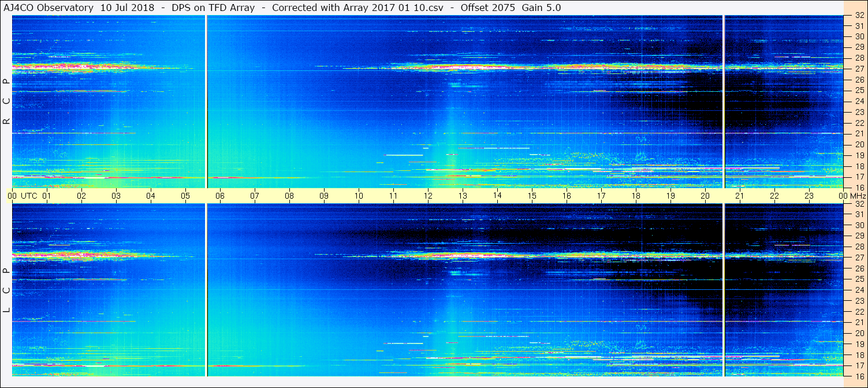Image resolution: width=868 pixels, height=388 pixels.
Task: Select the 03 hour tick label
Action: (x=116, y=196)
